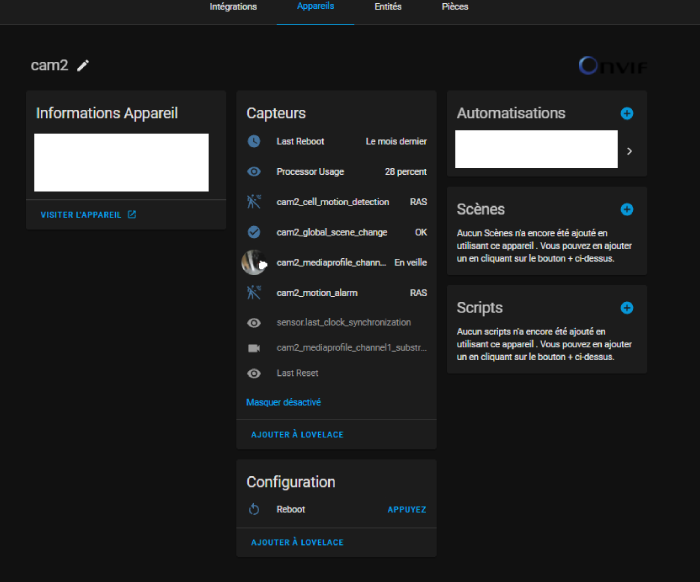Add a new automation with plus icon
This screenshot has width=700, height=582.
627,113
